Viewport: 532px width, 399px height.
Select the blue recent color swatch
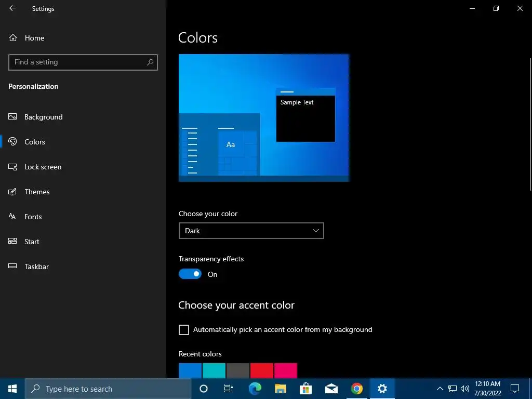(x=190, y=370)
